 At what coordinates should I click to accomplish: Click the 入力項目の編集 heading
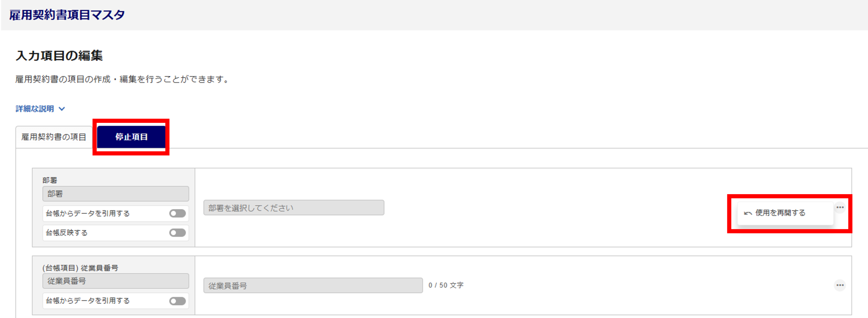(x=59, y=56)
